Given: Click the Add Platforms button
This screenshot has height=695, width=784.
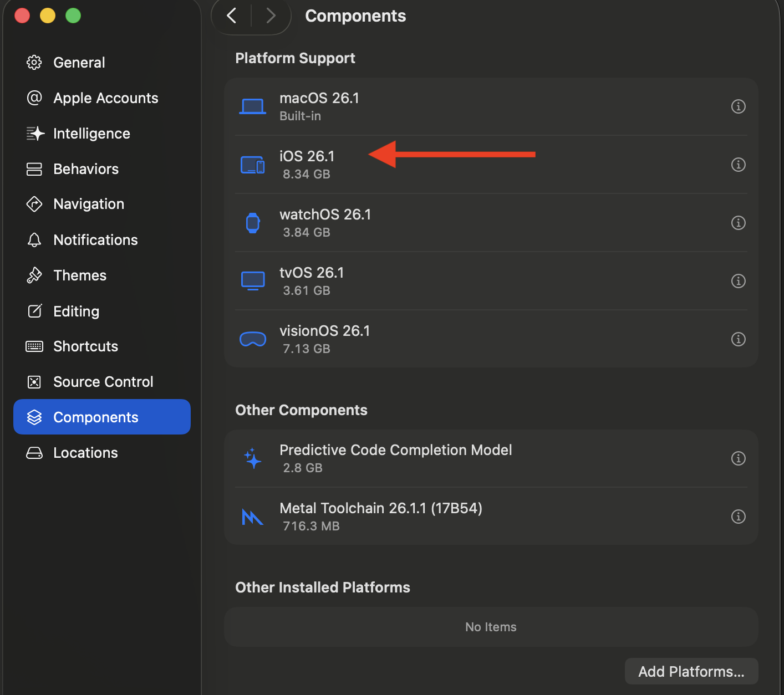Looking at the screenshot, I should pyautogui.click(x=691, y=671).
